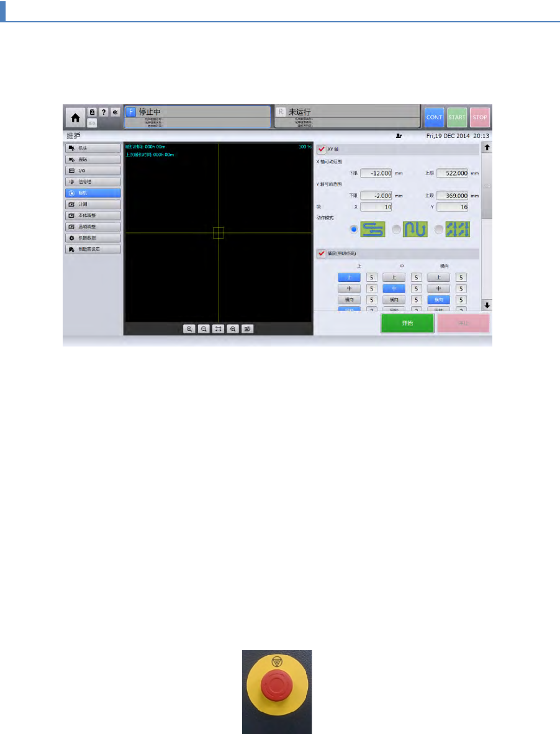The width and height of the screenshot is (560, 734).
Task: Click the '100 %' zoom level text
Action: 305,147
